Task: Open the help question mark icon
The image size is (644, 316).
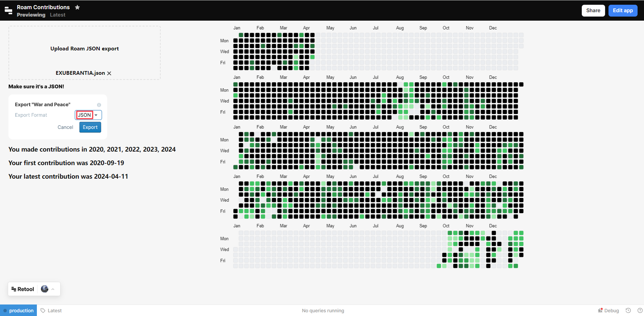Action: click(x=640, y=310)
